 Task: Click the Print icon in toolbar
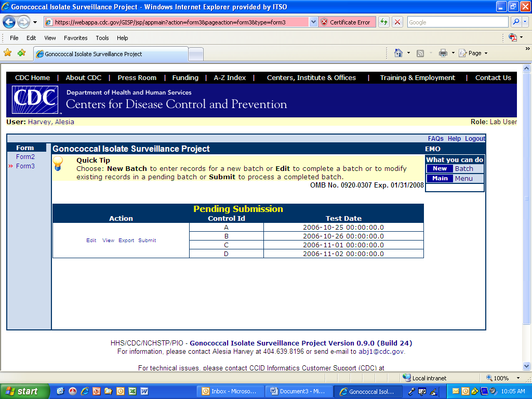tap(443, 53)
